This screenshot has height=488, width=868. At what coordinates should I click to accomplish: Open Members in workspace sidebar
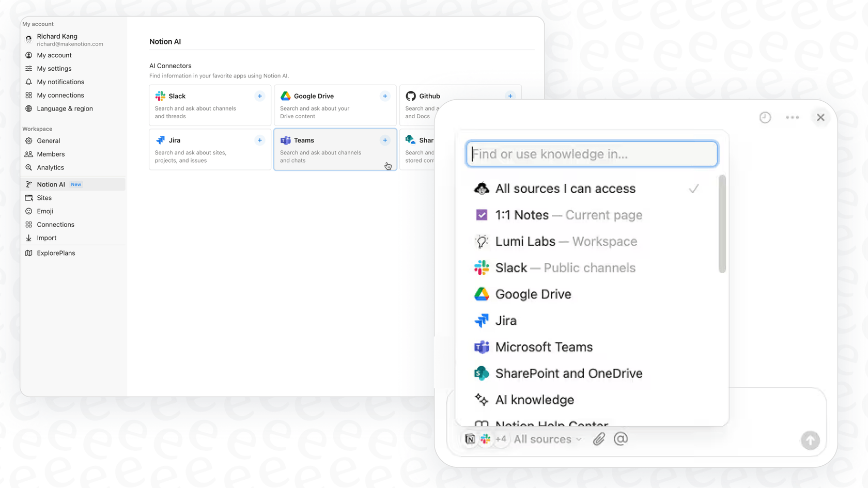tap(51, 154)
